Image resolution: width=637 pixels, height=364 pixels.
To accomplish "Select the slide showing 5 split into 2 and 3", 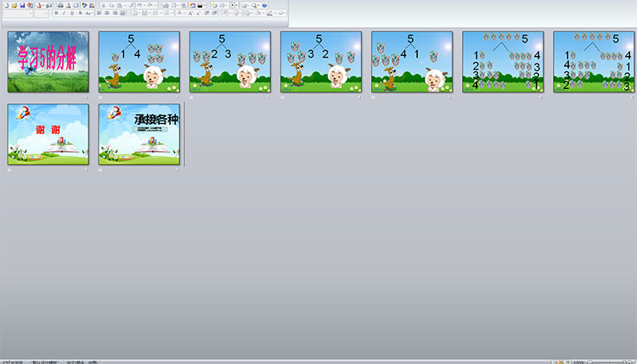I will (x=230, y=62).
